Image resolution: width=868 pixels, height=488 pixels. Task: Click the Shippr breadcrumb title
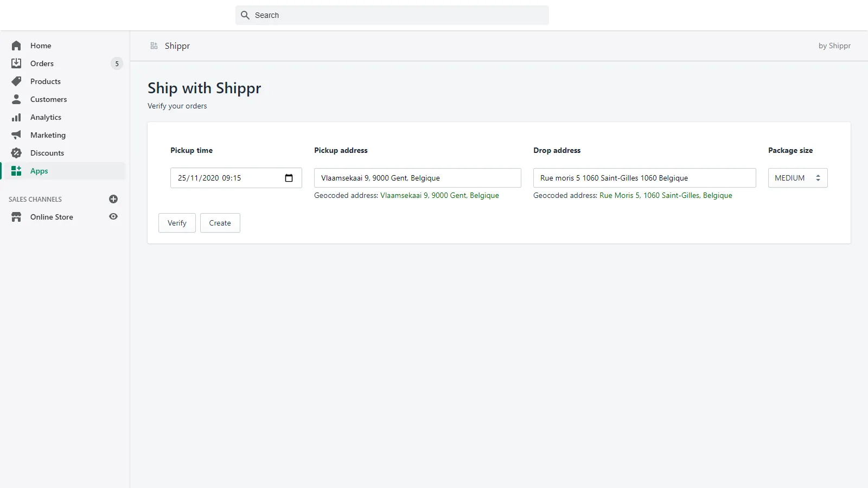click(x=177, y=46)
